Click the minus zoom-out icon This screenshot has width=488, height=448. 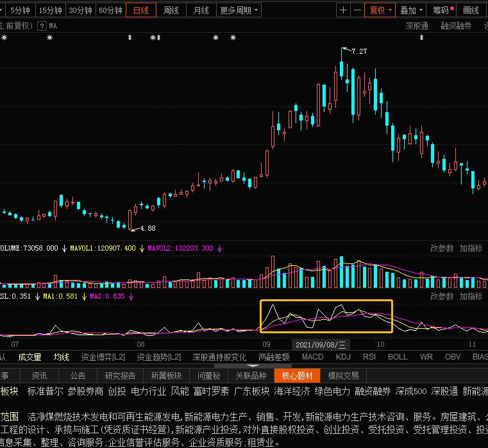click(357, 10)
